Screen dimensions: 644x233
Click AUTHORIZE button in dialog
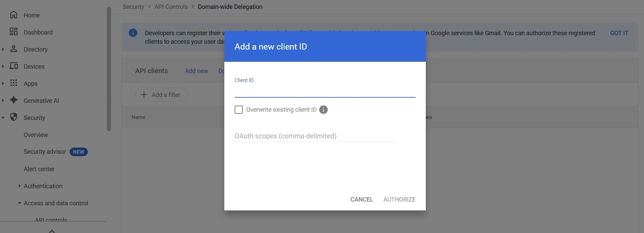tap(399, 199)
